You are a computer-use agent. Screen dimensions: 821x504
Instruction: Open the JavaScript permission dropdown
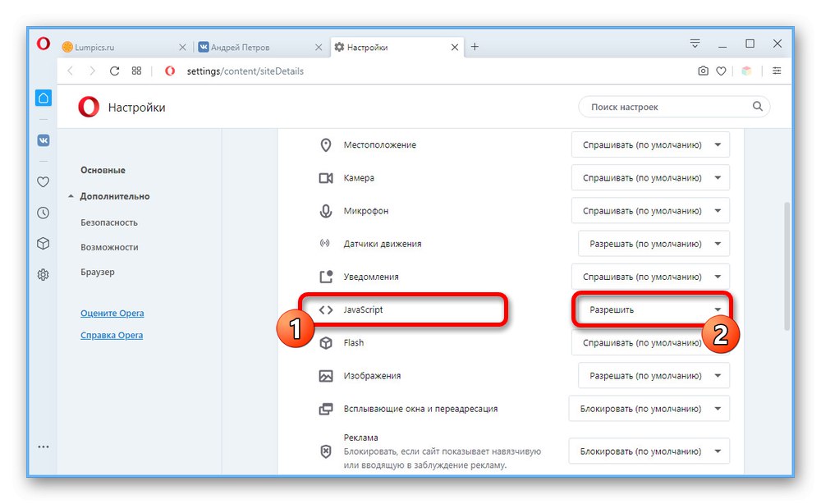click(650, 310)
